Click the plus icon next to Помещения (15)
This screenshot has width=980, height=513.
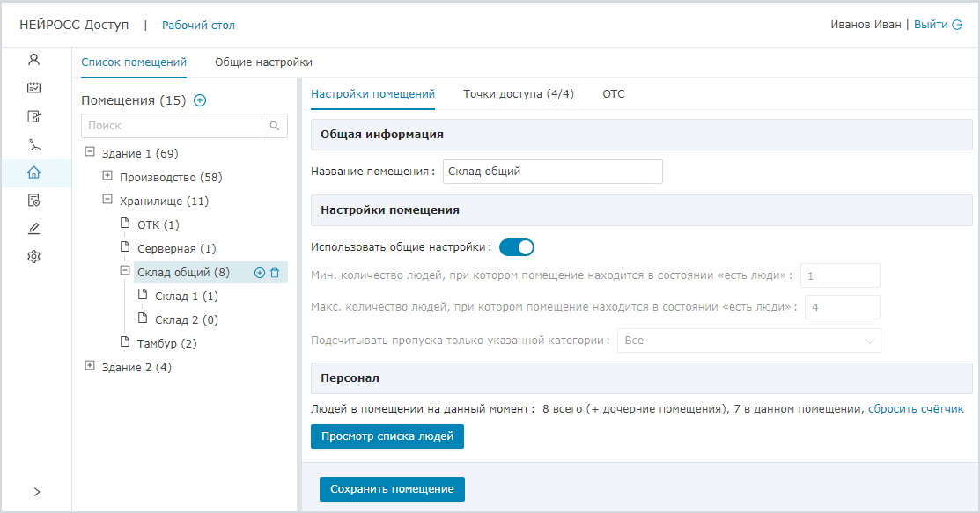pyautogui.click(x=200, y=100)
